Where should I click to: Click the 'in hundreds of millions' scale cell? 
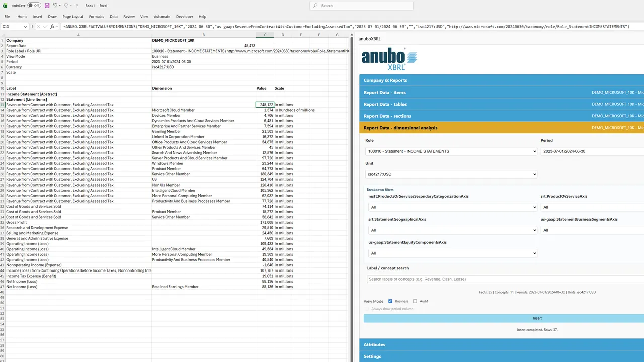[x=295, y=110]
